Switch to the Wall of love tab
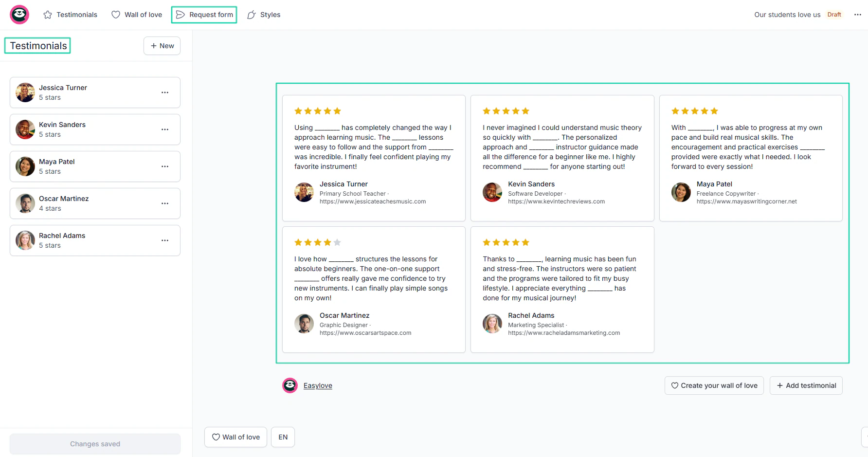 click(137, 15)
